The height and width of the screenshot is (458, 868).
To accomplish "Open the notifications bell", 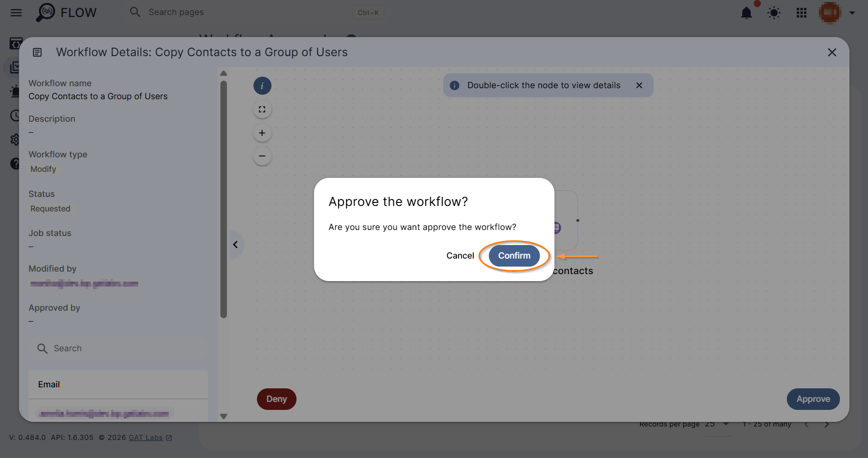I will tap(746, 13).
